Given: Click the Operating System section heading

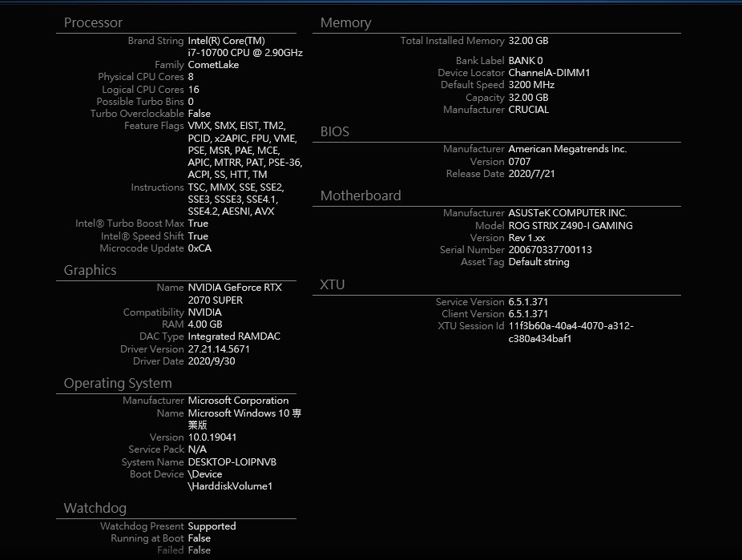Looking at the screenshot, I should pos(118,383).
